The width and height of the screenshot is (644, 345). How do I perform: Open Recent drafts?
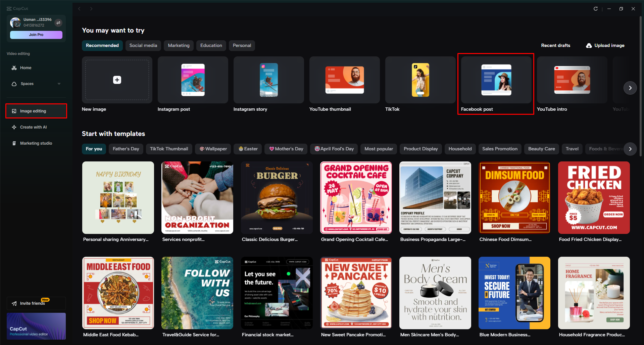tap(556, 46)
